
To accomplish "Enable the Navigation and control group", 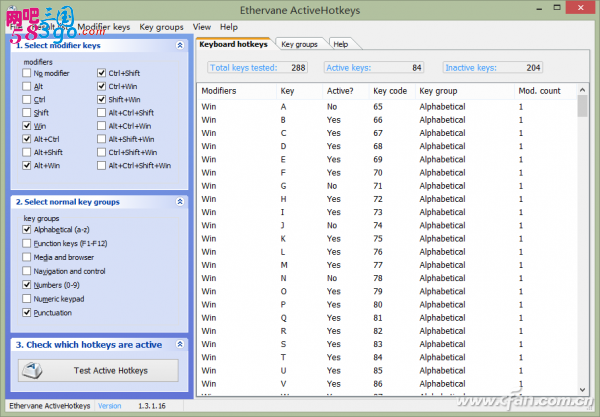I will coord(26,271).
